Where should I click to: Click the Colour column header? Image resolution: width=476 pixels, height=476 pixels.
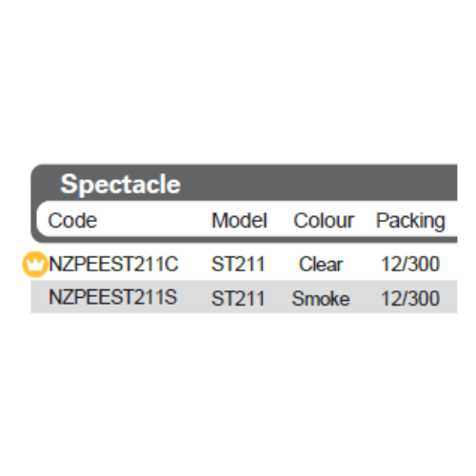point(324,220)
